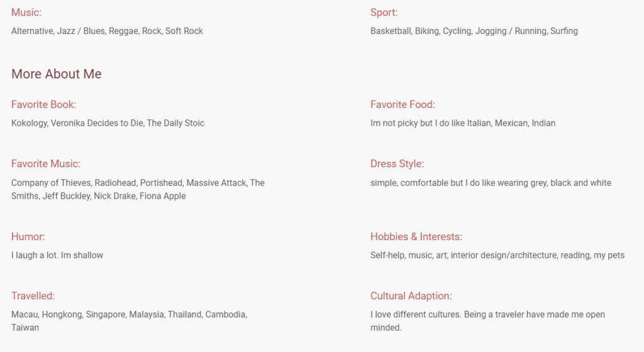The width and height of the screenshot is (644, 352).
Task: Click the Favorite Book heading
Action: click(43, 104)
